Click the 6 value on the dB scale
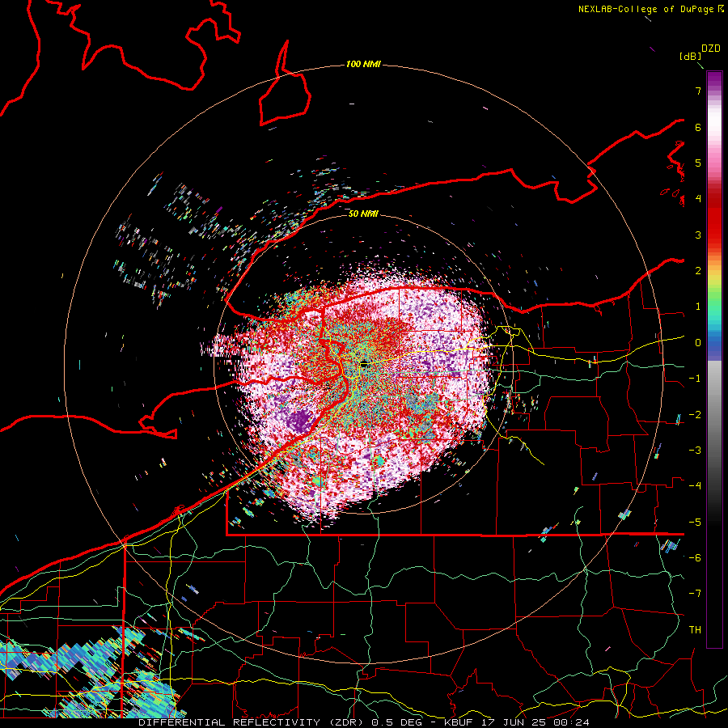The width and height of the screenshot is (728, 728). pyautogui.click(x=698, y=127)
